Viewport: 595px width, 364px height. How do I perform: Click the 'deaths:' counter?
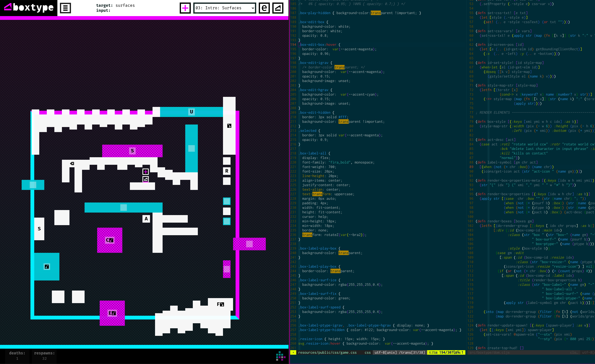[17, 356]
